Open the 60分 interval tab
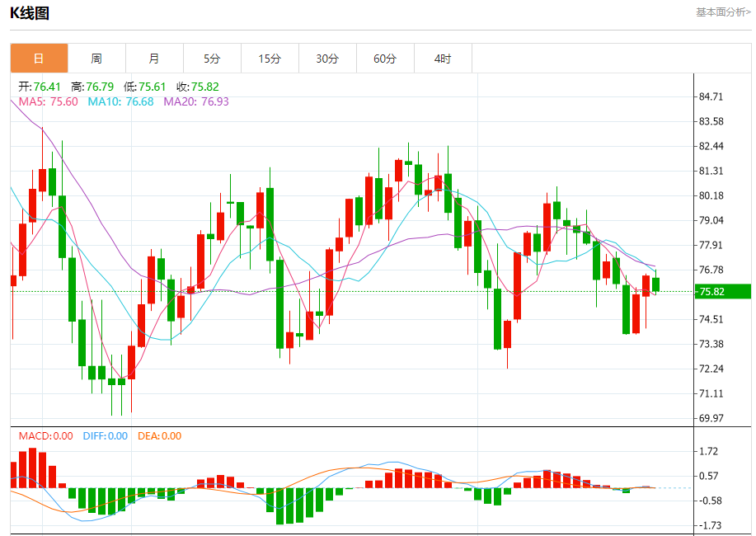Viewport: 756px width, 536px height. pos(385,59)
